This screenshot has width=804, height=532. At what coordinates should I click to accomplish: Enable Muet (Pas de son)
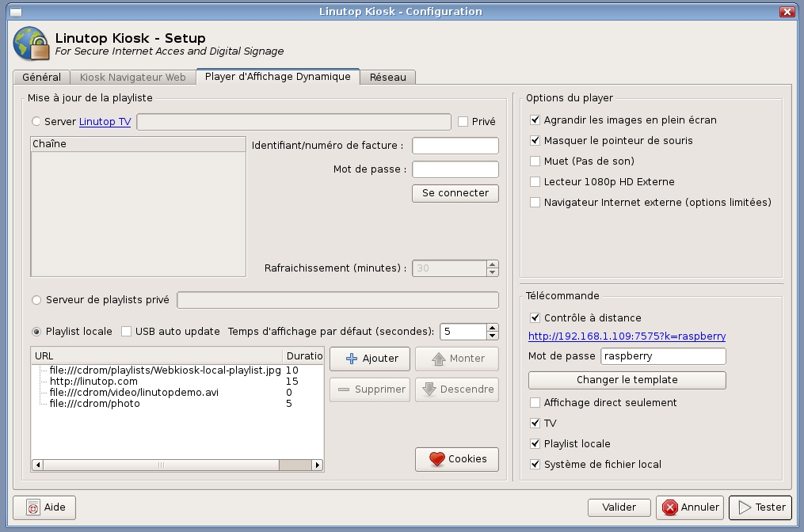click(x=535, y=161)
